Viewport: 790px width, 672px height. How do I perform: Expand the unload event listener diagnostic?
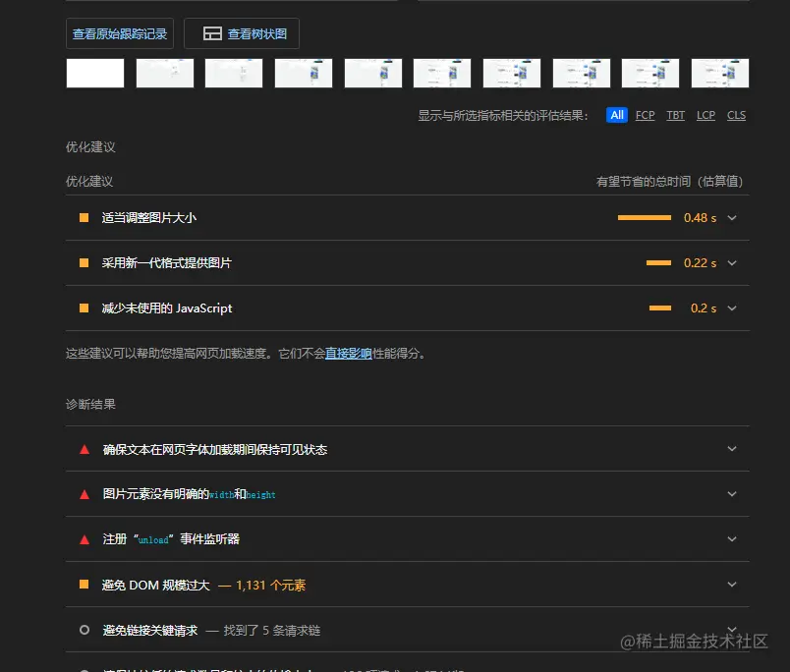tap(732, 539)
